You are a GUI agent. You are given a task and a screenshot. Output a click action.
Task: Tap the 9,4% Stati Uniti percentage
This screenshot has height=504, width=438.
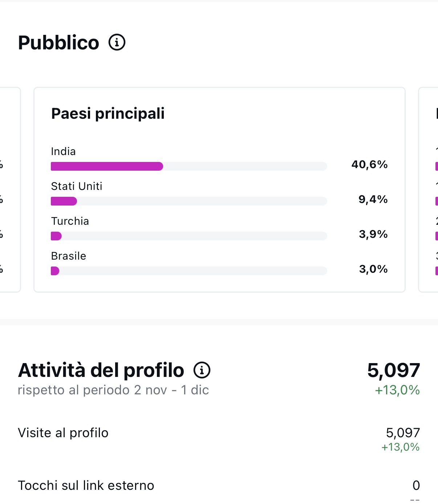coord(373,199)
